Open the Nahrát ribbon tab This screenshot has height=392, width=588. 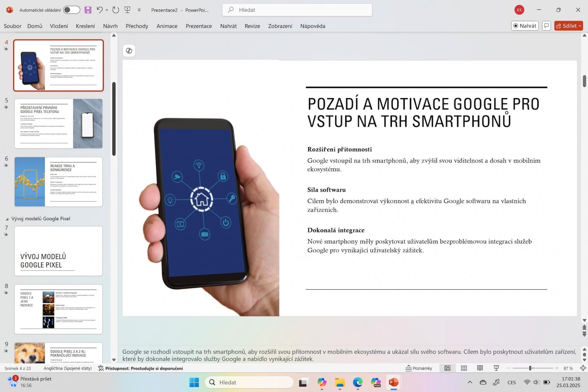pyautogui.click(x=228, y=26)
